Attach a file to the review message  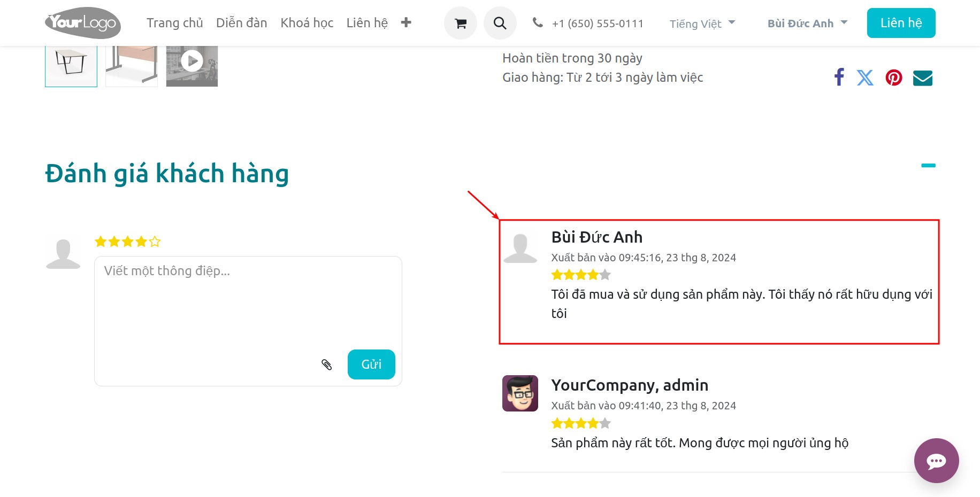pyautogui.click(x=327, y=364)
